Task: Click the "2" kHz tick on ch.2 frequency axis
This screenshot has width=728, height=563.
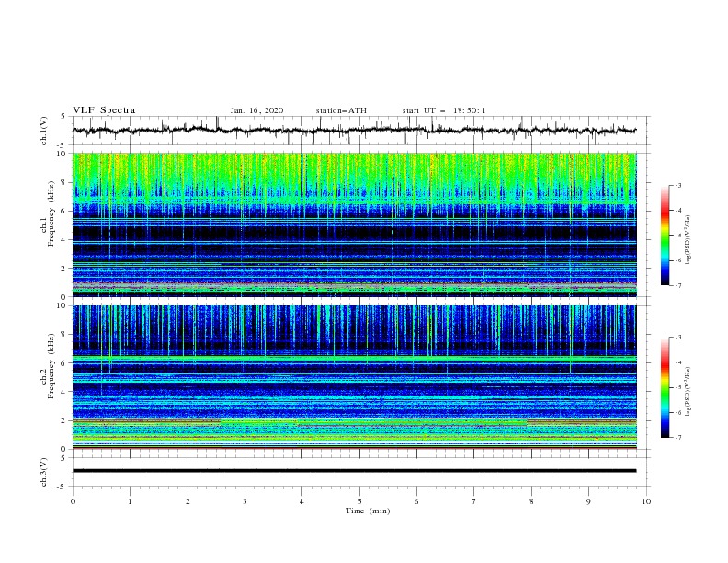Action: (63, 420)
